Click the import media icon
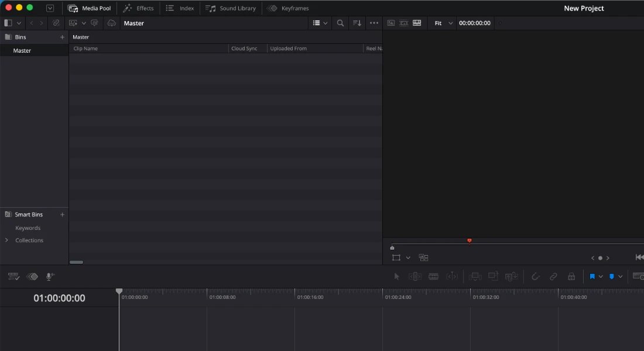Screen dimensions: 644x351 point(73,23)
